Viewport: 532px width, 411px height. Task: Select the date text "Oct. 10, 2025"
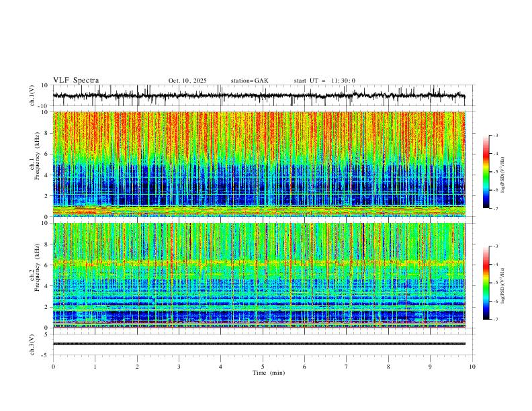pos(187,81)
